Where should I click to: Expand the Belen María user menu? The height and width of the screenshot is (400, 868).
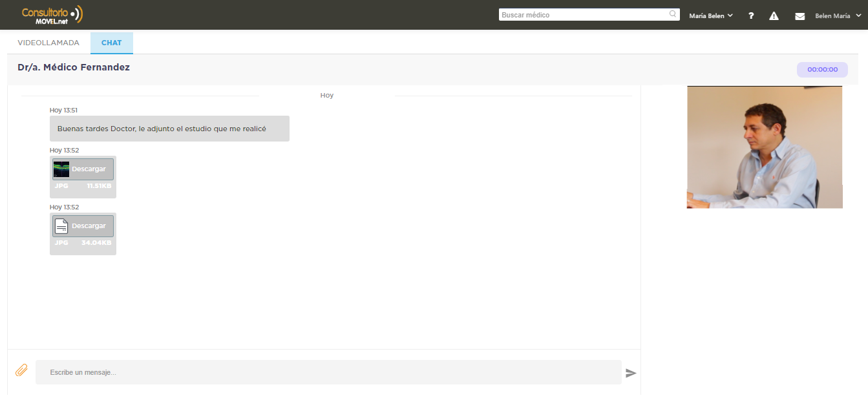point(838,16)
